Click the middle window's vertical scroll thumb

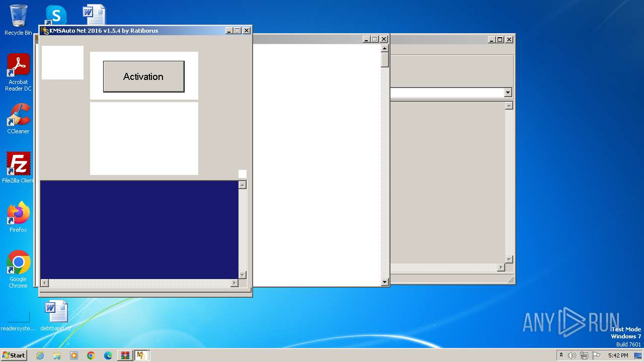[x=385, y=60]
